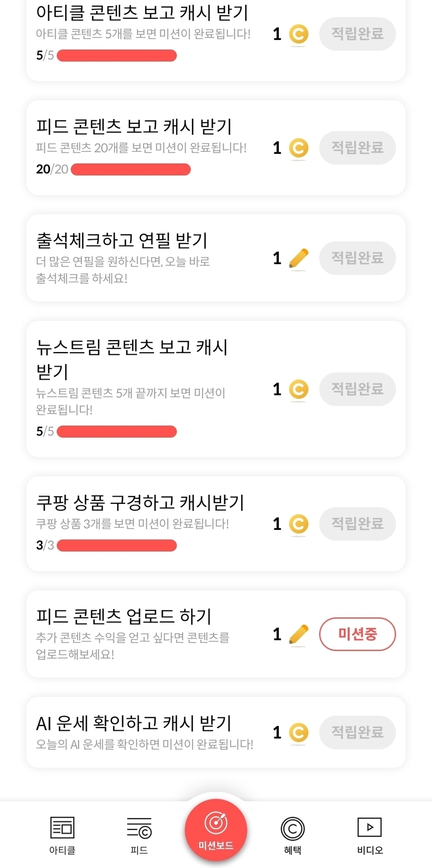Tap coin icon for AI 운세 mission
The height and width of the screenshot is (868, 432).
(298, 733)
